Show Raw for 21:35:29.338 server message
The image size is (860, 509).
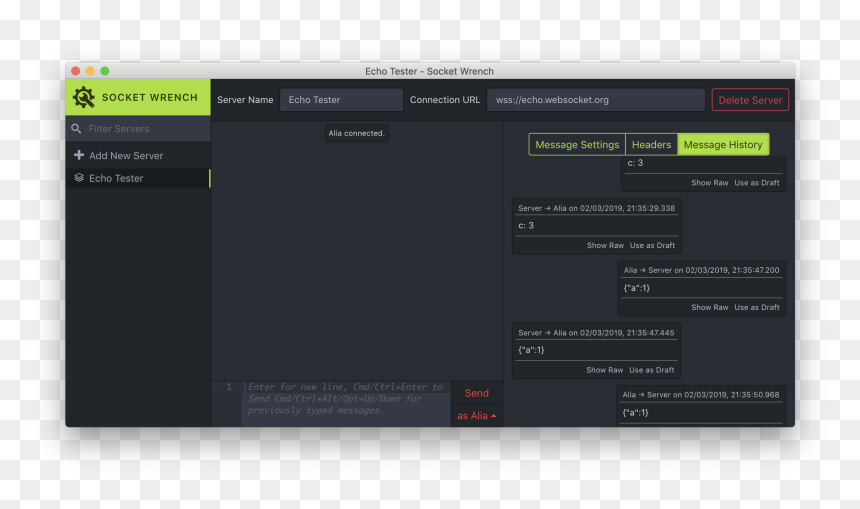click(605, 245)
